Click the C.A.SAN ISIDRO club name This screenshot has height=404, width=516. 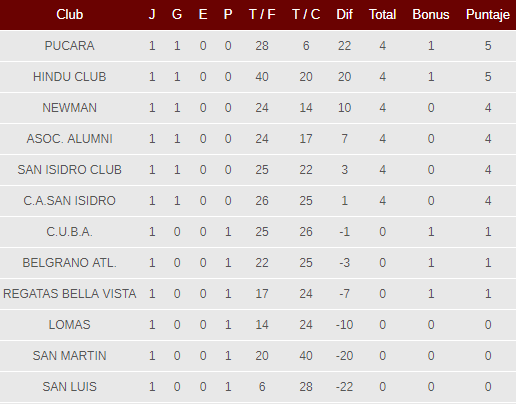tap(69, 201)
